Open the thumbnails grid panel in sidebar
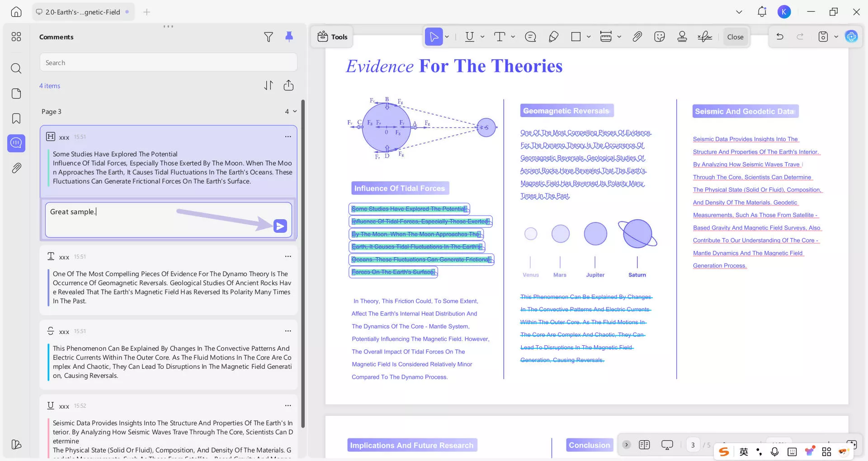Image resolution: width=868 pixels, height=461 pixels. (x=16, y=37)
